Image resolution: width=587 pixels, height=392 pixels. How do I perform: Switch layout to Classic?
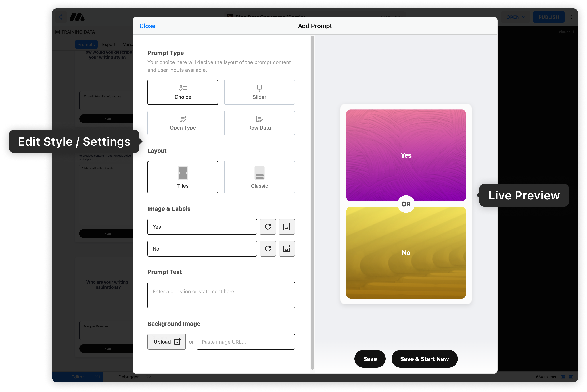click(259, 177)
